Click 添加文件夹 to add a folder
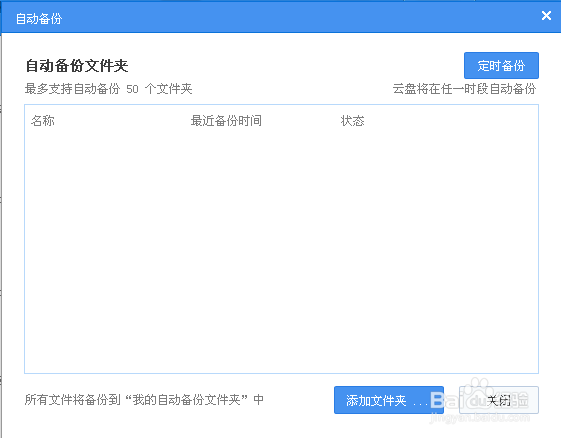 (389, 400)
